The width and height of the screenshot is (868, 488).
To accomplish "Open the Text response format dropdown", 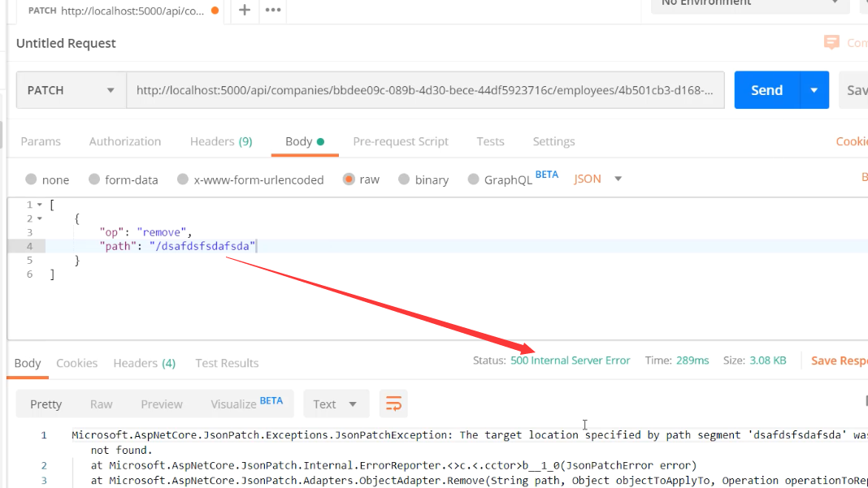I will click(x=336, y=404).
